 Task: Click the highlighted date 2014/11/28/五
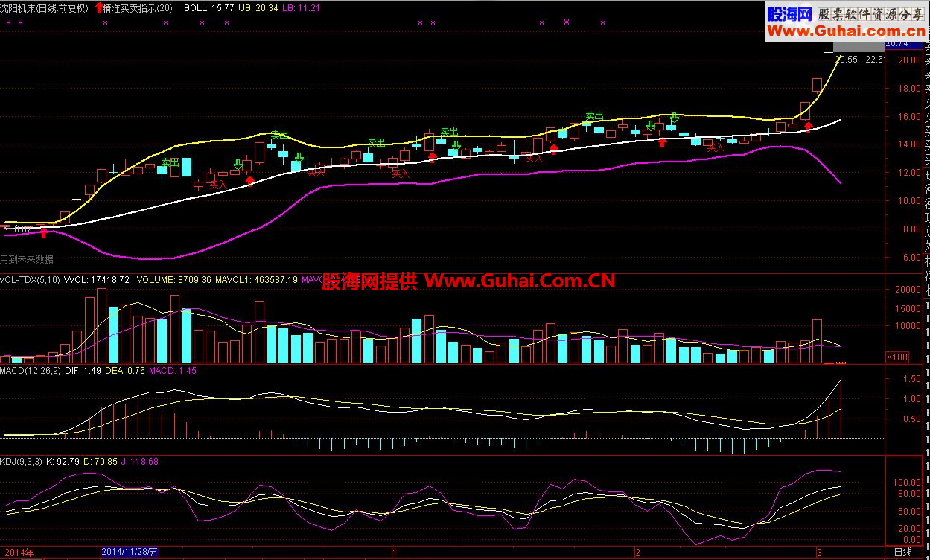(130, 552)
